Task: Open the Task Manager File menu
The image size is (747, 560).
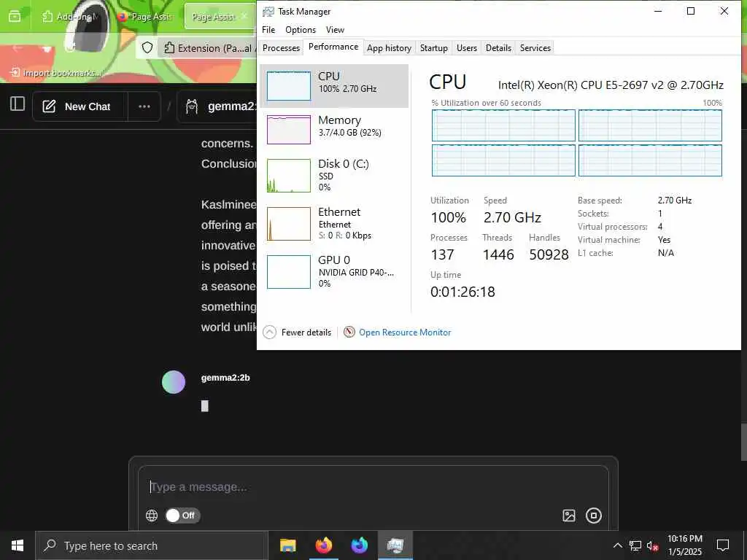Action: [x=268, y=29]
